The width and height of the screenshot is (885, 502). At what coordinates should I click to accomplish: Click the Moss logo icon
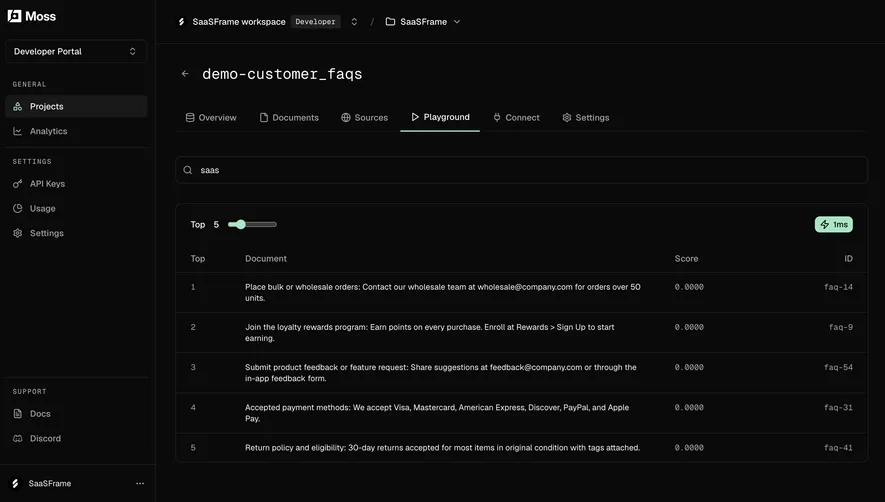tap(15, 16)
